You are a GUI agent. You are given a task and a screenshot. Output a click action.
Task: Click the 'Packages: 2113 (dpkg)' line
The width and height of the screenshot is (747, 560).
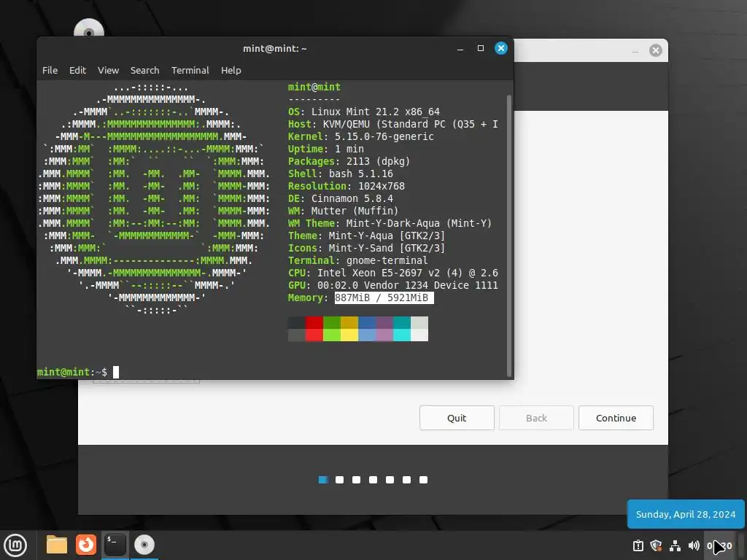349,161
